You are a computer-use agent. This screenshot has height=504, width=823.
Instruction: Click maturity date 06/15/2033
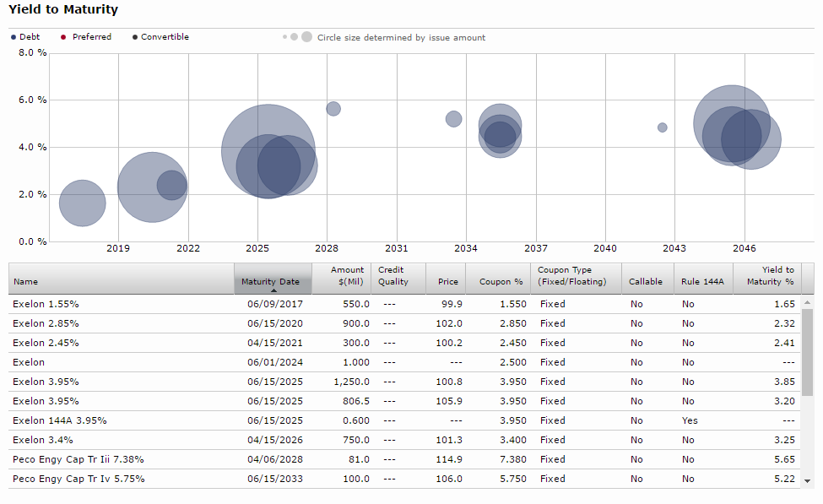(275, 479)
